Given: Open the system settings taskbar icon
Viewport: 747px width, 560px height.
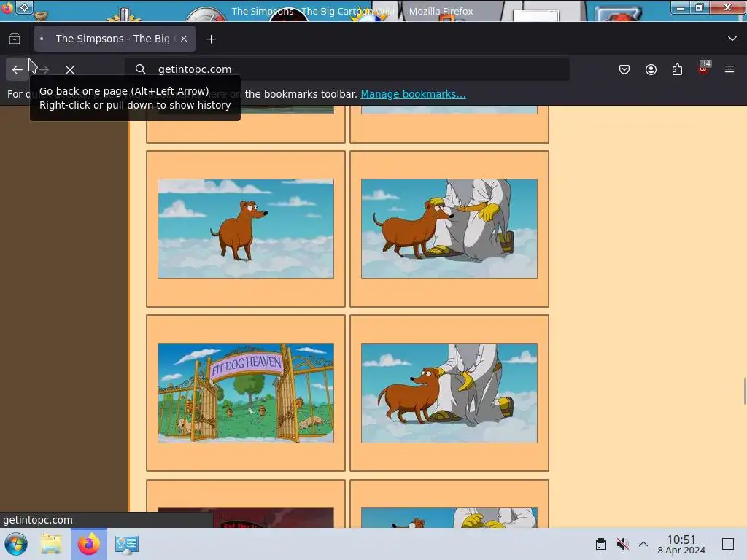Looking at the screenshot, I should point(127,544).
